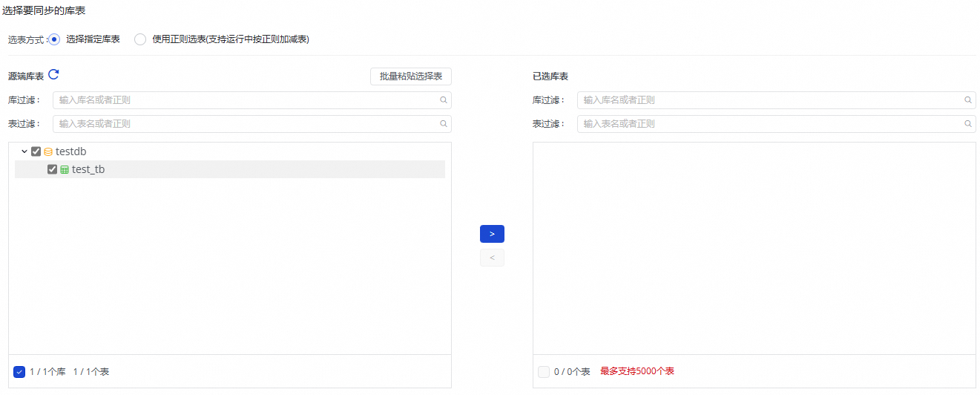This screenshot has width=980, height=395.
Task: Focus the selected-side 库过滤 input field
Action: click(x=776, y=100)
